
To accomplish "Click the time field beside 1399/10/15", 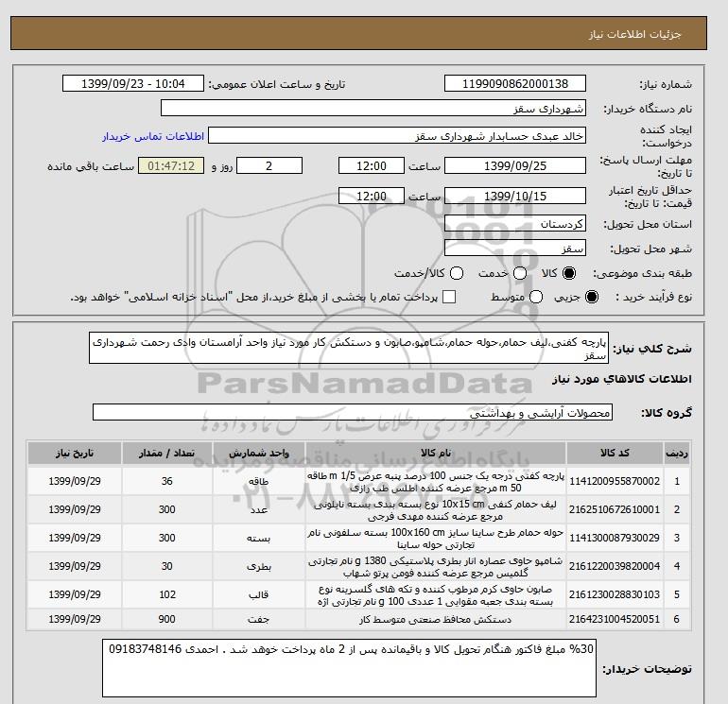I will pos(371,196).
